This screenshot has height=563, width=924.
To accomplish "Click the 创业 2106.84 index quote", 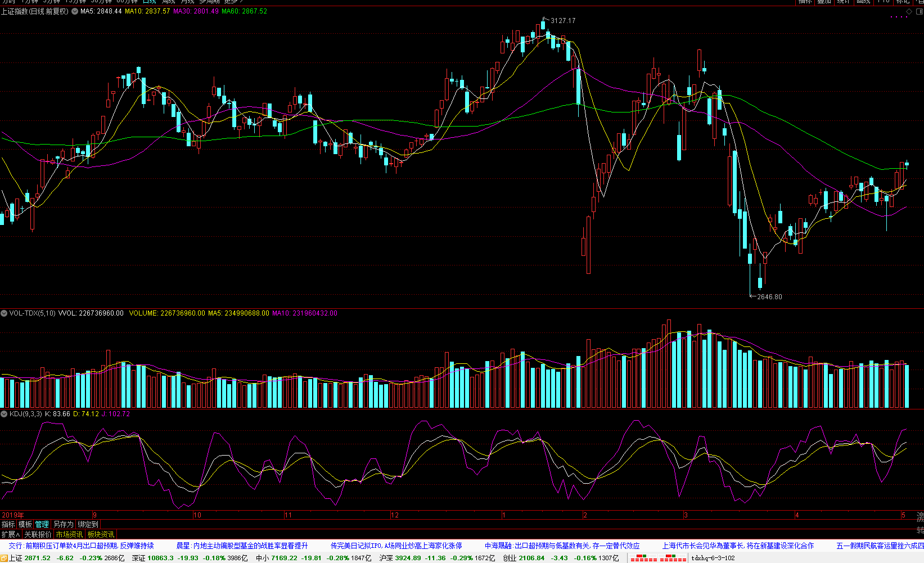I will [561, 558].
